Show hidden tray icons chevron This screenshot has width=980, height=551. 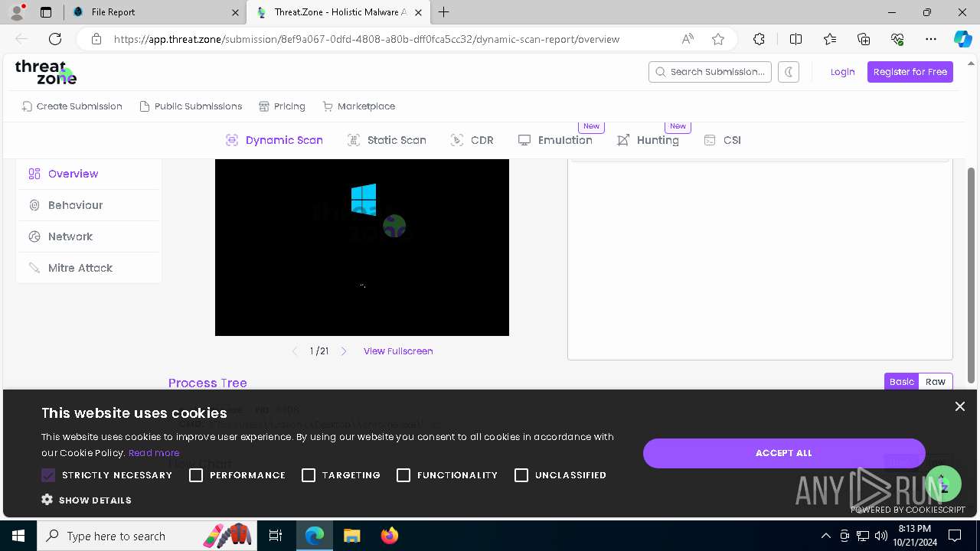(825, 536)
